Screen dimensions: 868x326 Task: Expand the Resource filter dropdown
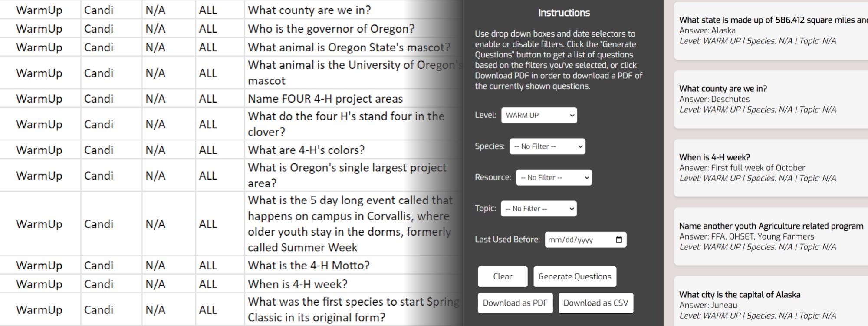pos(554,177)
